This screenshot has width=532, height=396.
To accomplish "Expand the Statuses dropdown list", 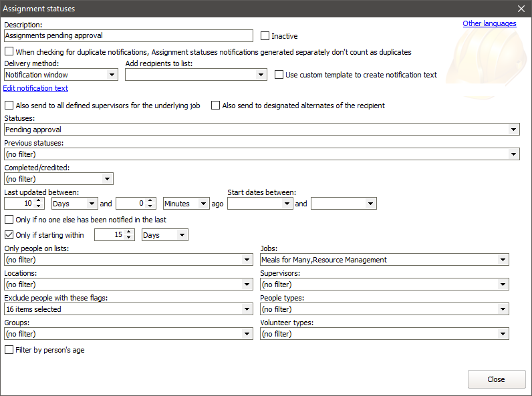I will [x=513, y=130].
